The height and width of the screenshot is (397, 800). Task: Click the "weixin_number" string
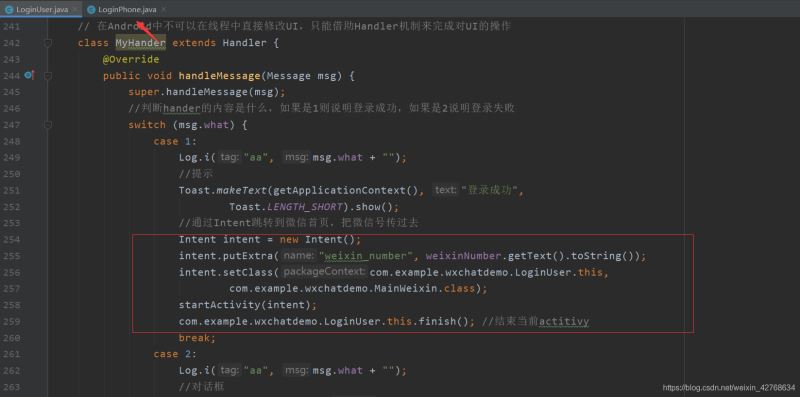coord(366,256)
